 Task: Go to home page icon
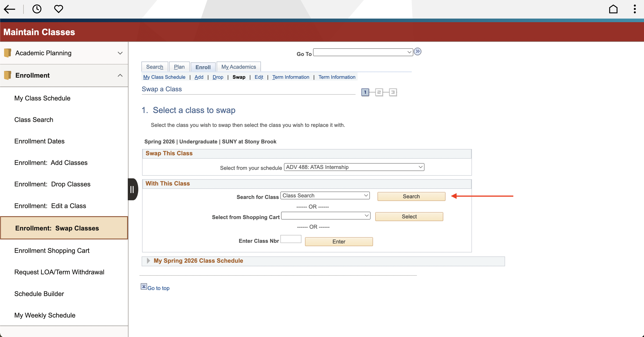coord(613,9)
